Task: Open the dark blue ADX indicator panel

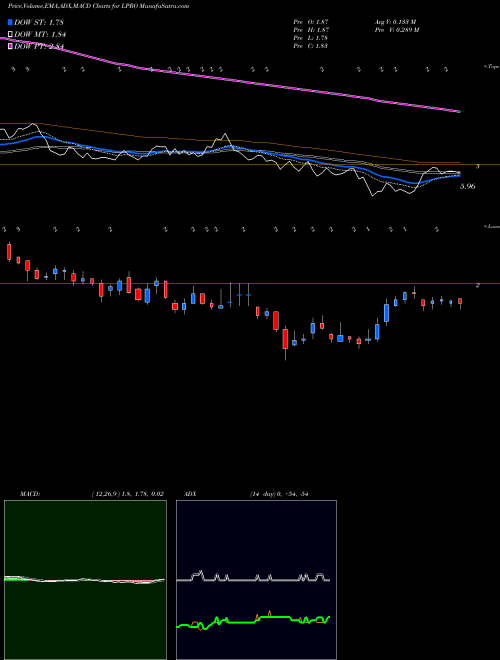Action: click(x=256, y=580)
